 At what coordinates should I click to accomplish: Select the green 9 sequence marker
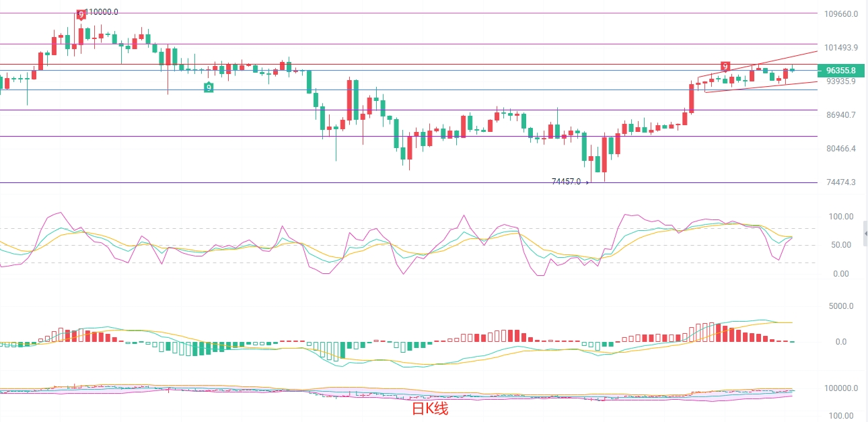209,87
